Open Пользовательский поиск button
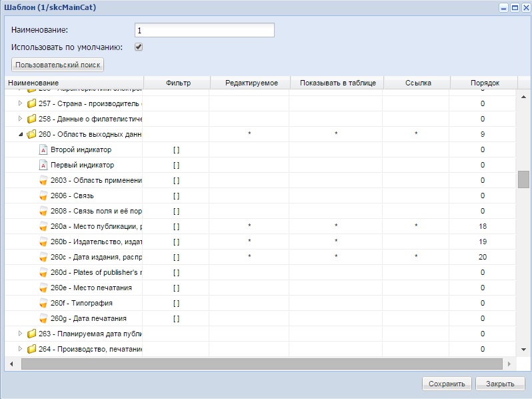This screenshot has height=399, width=532. [58, 65]
